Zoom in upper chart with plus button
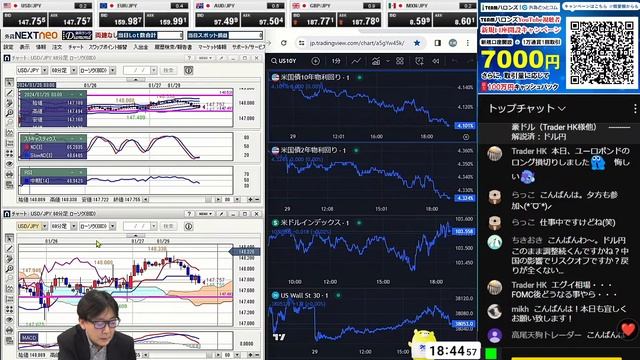This screenshot has width=640, height=360. (x=250, y=200)
